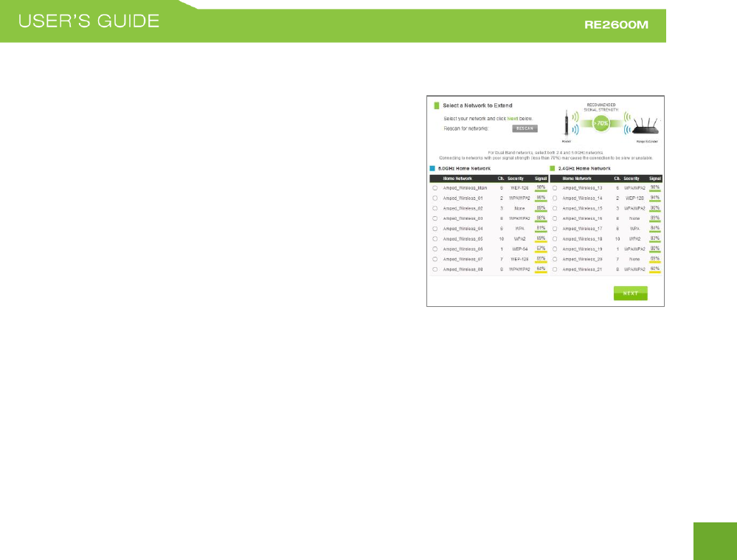Screen dimensions: 737x560
Task: Click the Amped_Wireless_20 network name
Action: click(582, 259)
